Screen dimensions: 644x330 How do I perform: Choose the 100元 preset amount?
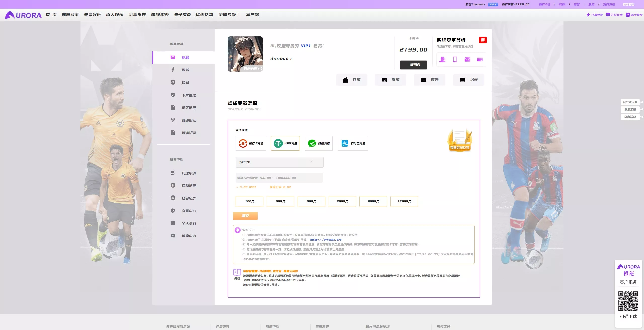click(250, 201)
